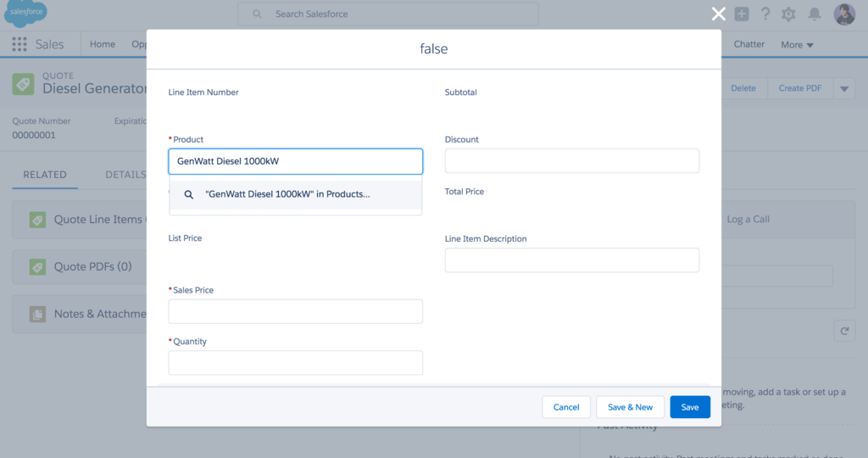
Task: Open the quote actions dropdown arrow
Action: click(844, 88)
